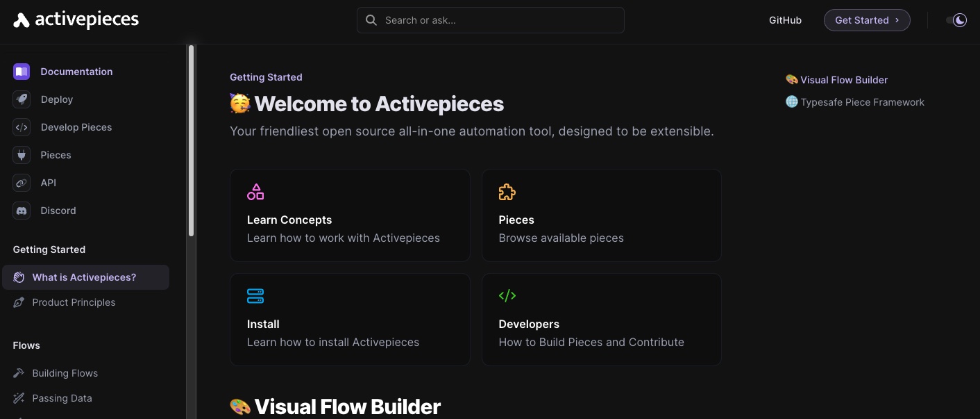Click the magnifier icon in search bar
The width and height of the screenshot is (980, 419).
coord(371,20)
